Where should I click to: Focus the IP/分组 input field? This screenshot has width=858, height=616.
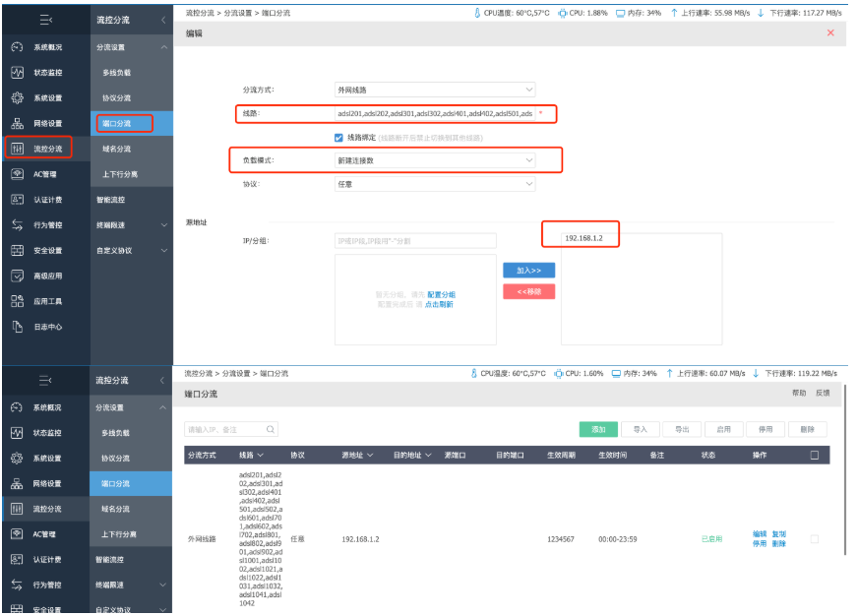[x=416, y=241]
